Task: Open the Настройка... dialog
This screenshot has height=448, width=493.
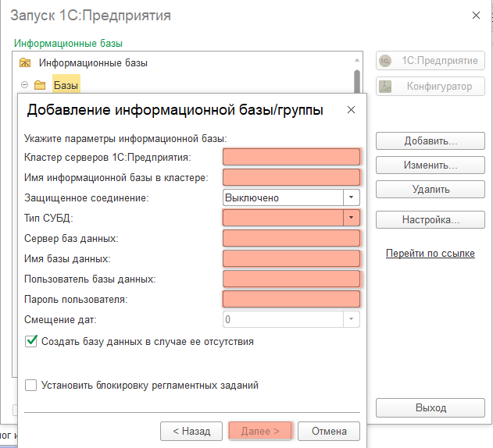Action: point(430,219)
